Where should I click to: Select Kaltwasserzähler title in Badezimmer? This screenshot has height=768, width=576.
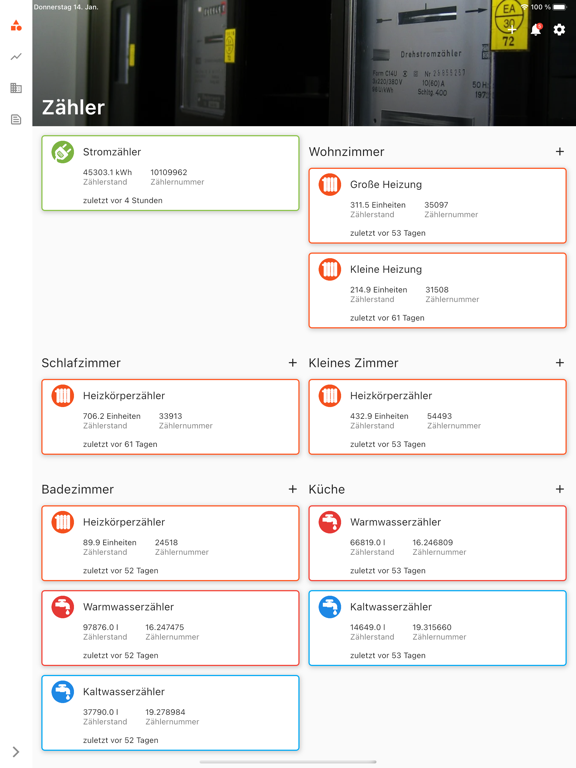coord(124,692)
